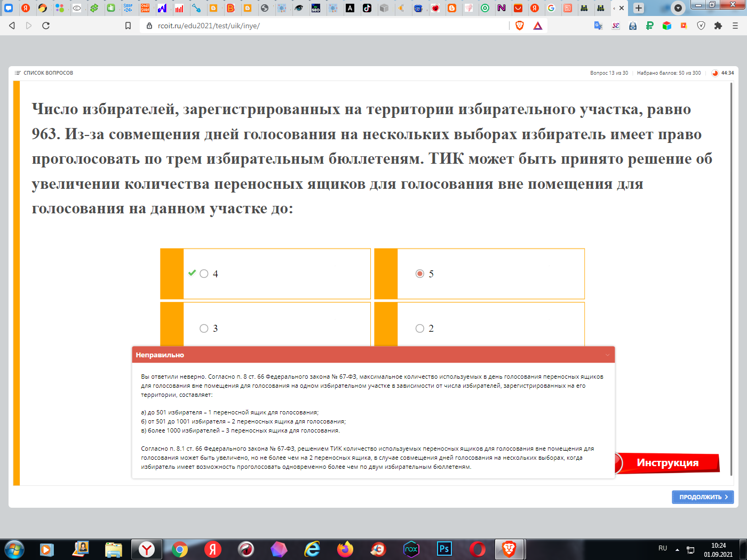Open the question list menu
The width and height of the screenshot is (747, 560).
point(44,73)
